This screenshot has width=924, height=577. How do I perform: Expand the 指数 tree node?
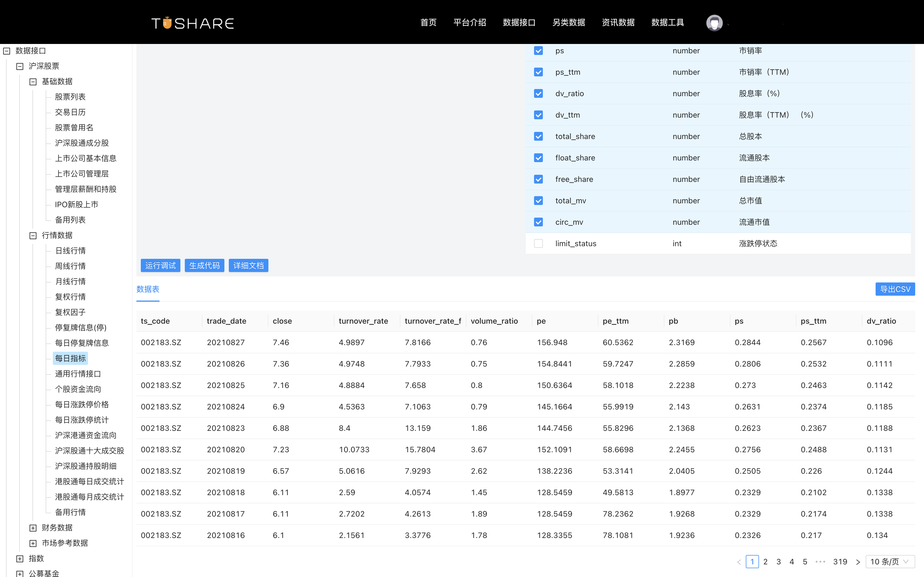click(20, 558)
